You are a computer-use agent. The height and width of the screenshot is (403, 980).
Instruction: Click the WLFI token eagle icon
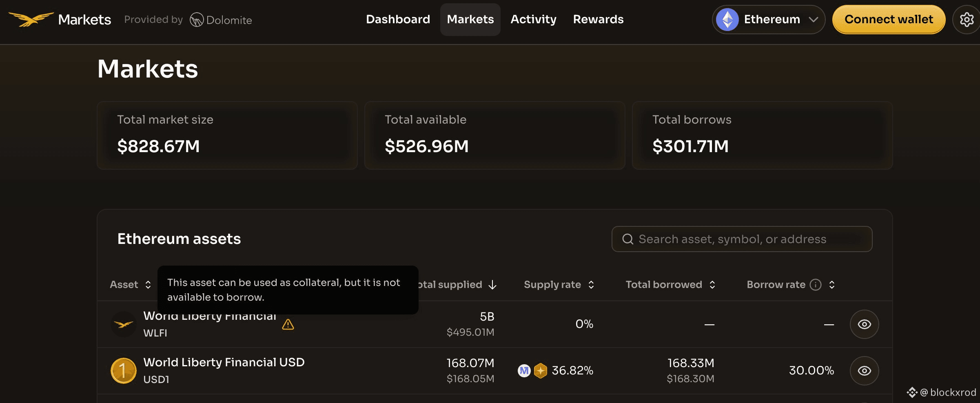[124, 324]
